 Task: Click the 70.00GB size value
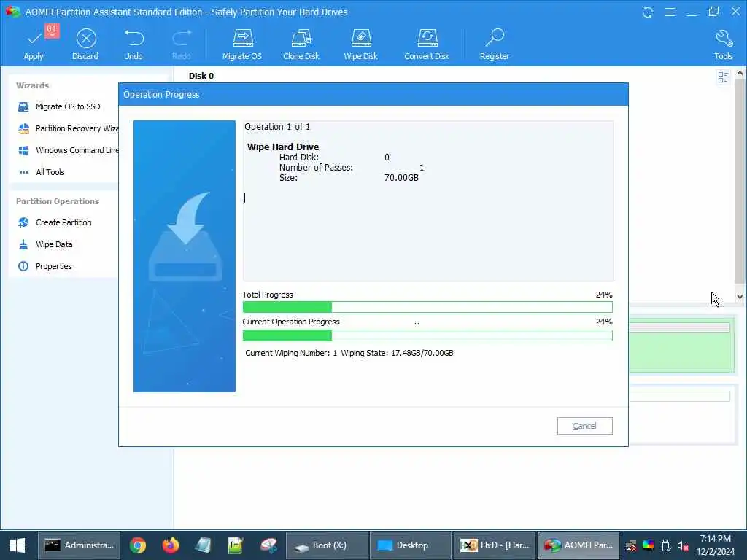point(402,178)
